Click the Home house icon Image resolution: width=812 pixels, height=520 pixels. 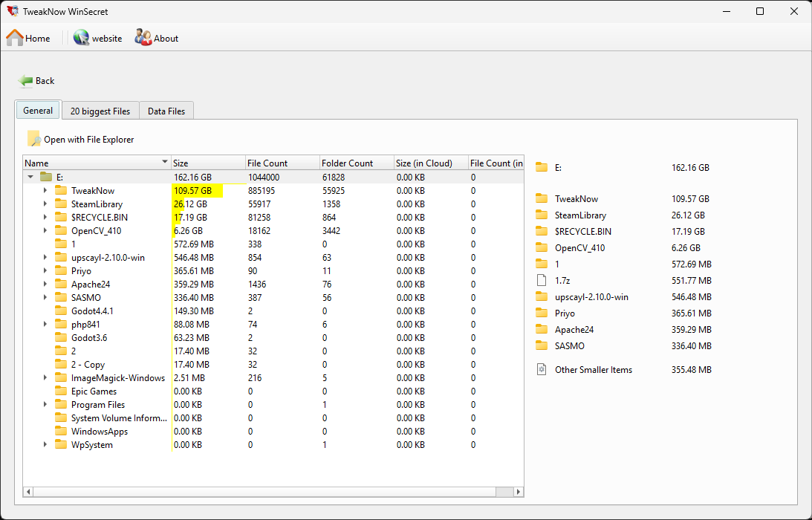coord(15,38)
